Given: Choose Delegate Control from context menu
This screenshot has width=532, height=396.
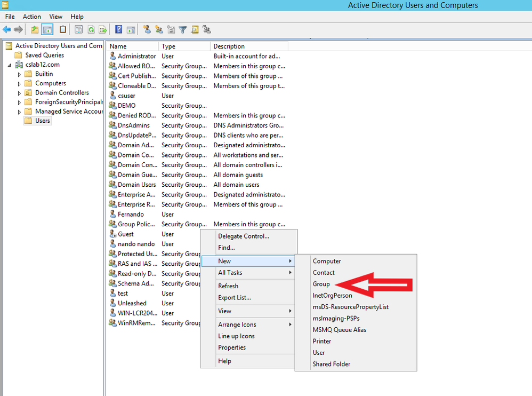Looking at the screenshot, I should (x=243, y=236).
